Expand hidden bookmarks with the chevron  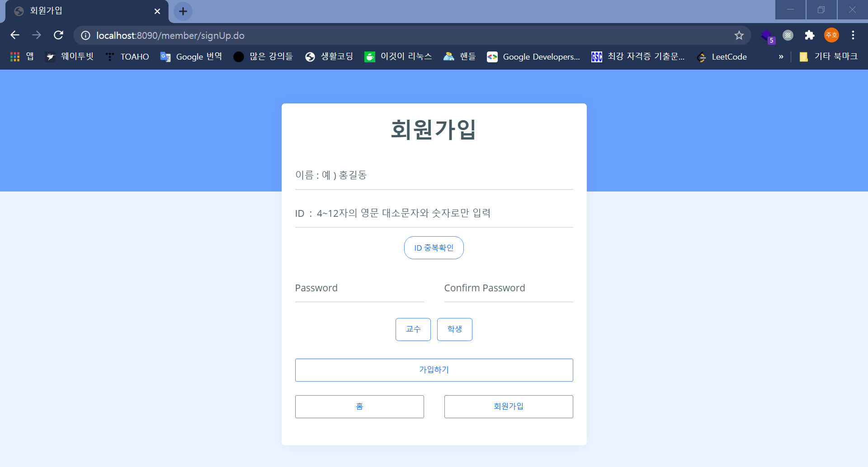[781, 56]
